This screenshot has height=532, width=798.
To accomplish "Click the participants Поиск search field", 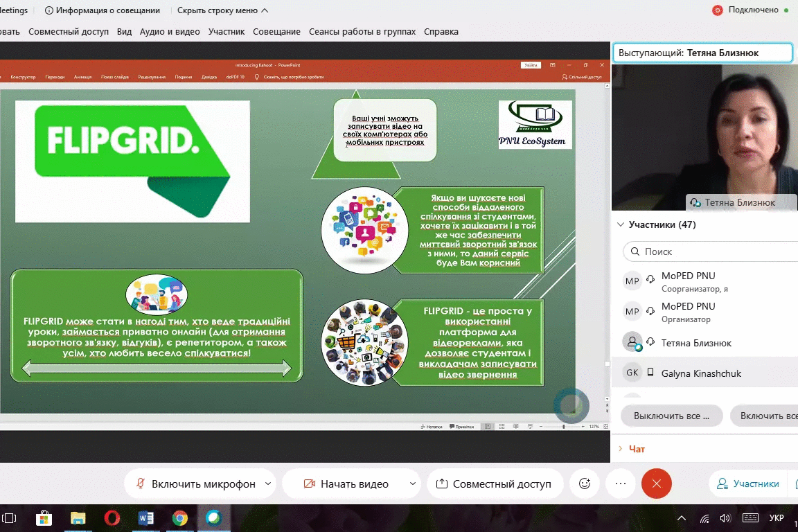I will click(713, 251).
